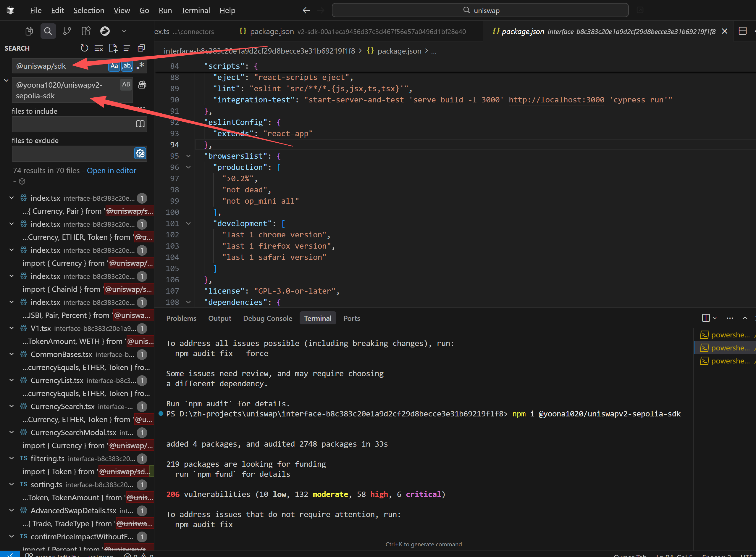Toggle Match Case (Aa) option

[114, 66]
